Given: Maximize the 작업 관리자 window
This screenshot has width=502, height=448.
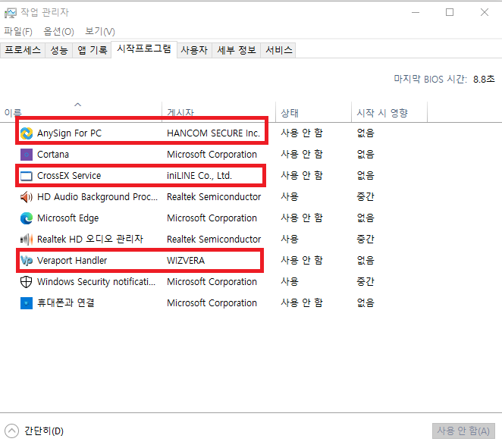Looking at the screenshot, I should (x=450, y=13).
